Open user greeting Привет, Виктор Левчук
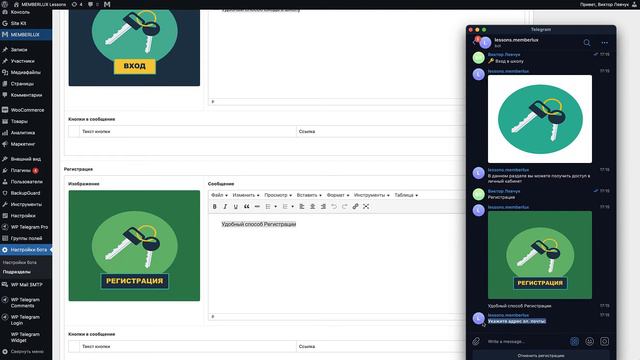 (608, 4)
